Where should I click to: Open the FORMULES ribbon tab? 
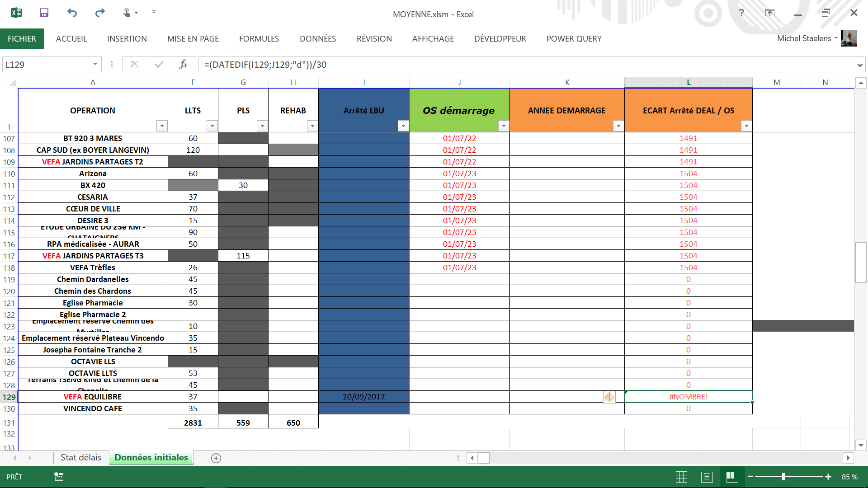point(259,39)
